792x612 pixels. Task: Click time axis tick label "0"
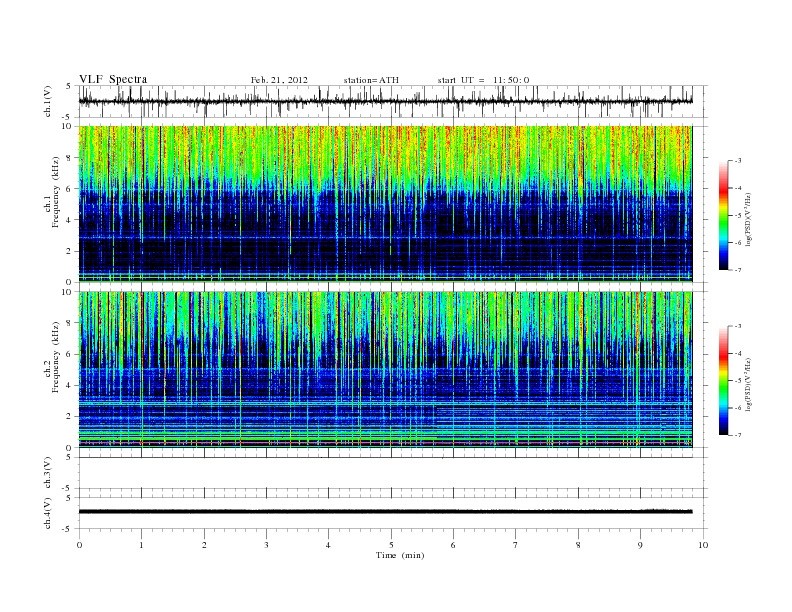click(79, 545)
